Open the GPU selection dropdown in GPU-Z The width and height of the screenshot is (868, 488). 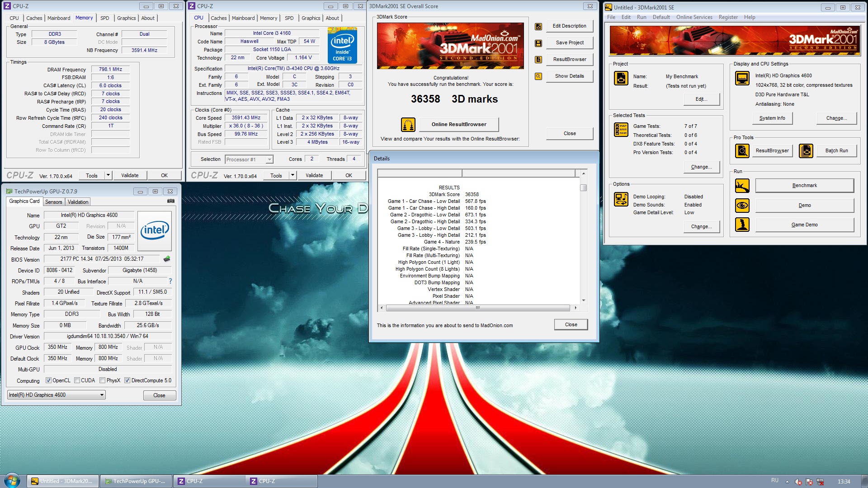[57, 395]
